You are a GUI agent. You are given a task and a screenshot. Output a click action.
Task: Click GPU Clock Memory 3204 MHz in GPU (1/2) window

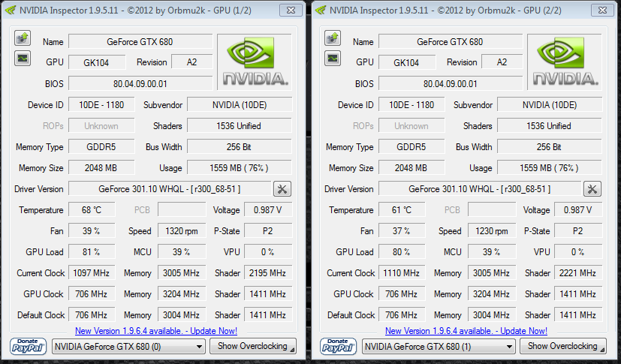click(182, 294)
